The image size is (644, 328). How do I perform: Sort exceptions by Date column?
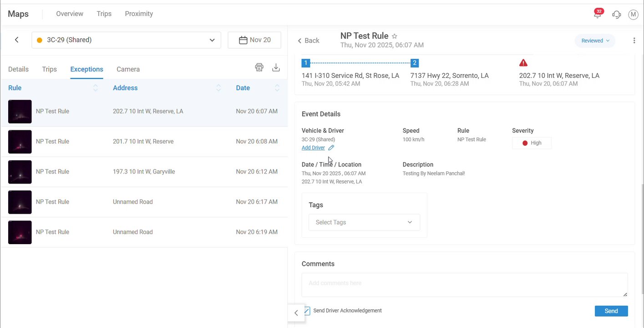[x=277, y=88]
